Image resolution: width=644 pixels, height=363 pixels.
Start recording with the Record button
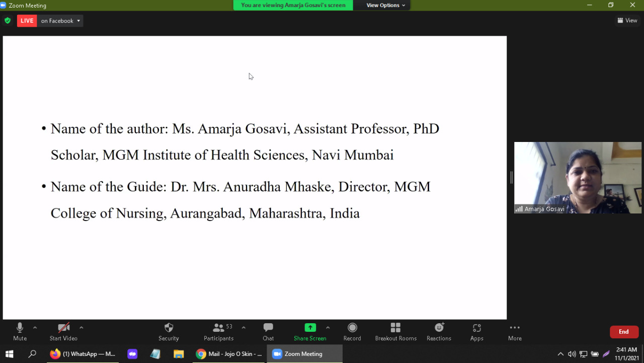click(x=352, y=332)
